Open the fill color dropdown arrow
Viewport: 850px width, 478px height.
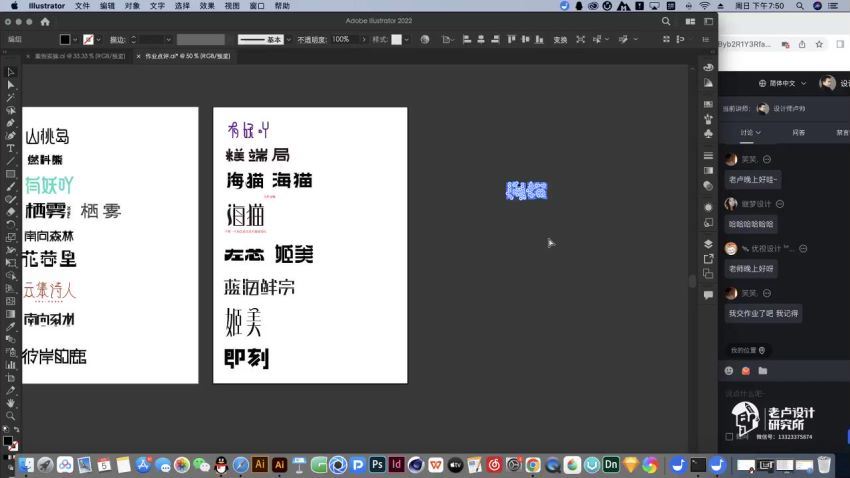click(x=75, y=40)
